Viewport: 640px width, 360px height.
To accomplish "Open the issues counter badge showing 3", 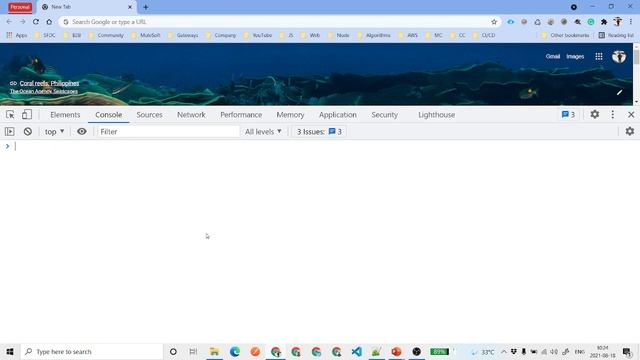I will coord(568,115).
